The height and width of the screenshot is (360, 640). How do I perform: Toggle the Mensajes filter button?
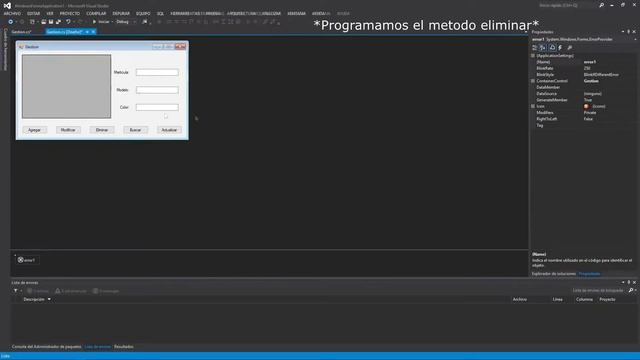pos(106,291)
